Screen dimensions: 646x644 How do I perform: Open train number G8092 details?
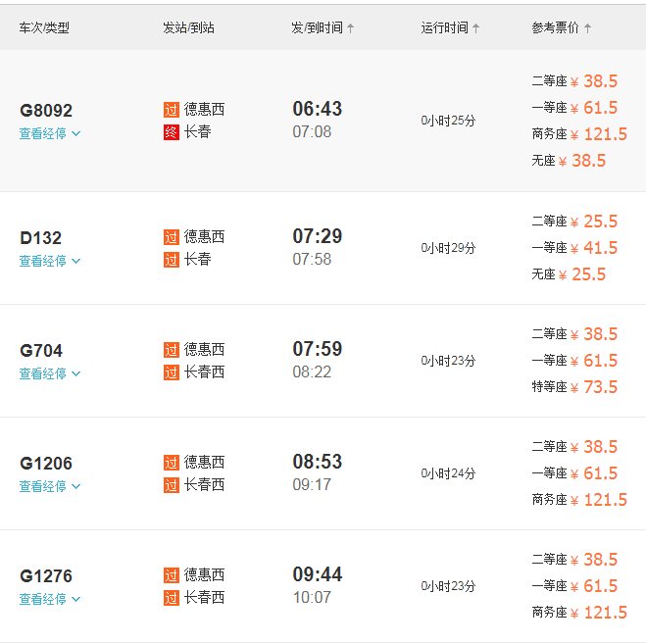coord(46,111)
